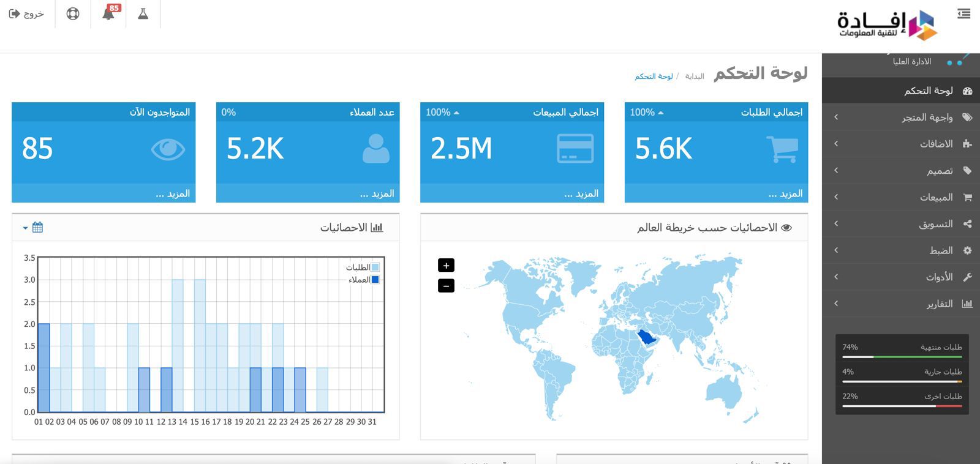
Task: Click المزيد link under المتواجدون الآن
Action: pos(173,193)
